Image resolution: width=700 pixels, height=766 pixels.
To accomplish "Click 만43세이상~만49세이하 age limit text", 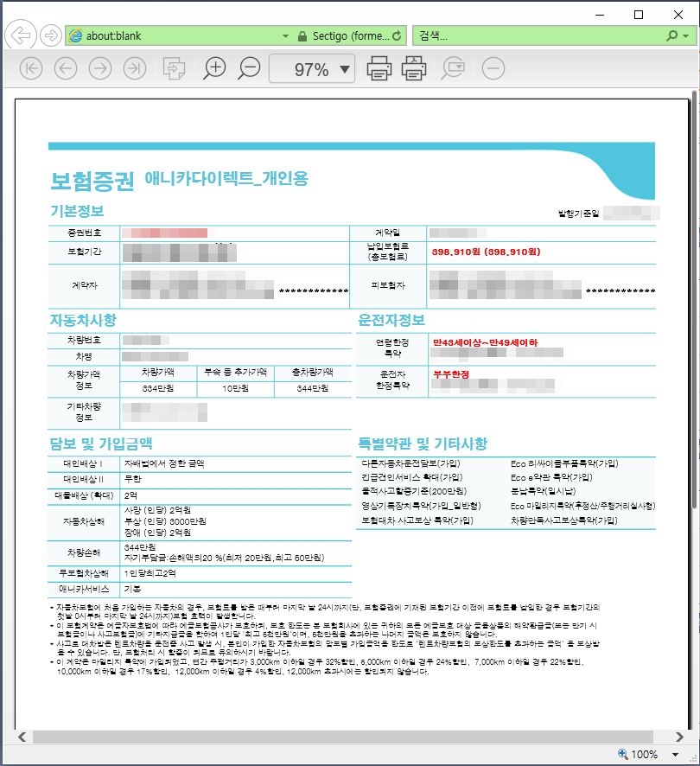I will coord(485,342).
